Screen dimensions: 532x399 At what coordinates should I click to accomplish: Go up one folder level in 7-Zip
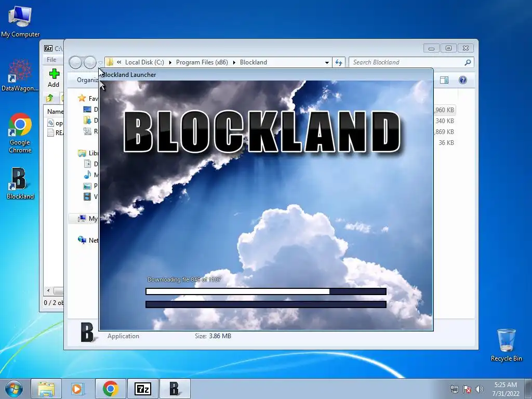coord(50,98)
